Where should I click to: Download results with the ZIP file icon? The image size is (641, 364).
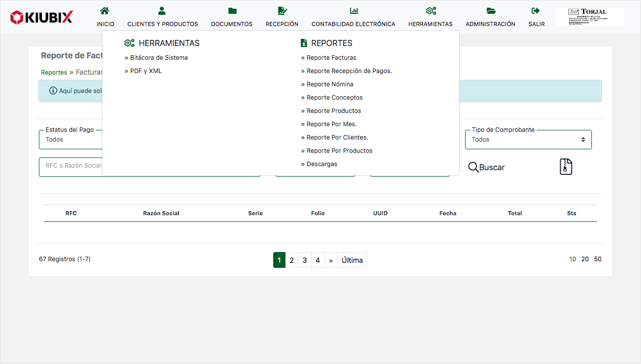point(566,167)
